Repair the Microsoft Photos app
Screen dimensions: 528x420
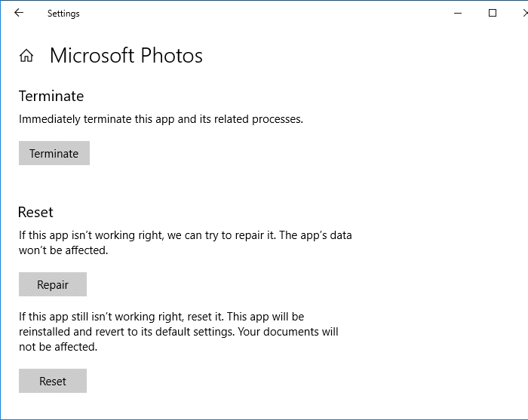(x=53, y=284)
